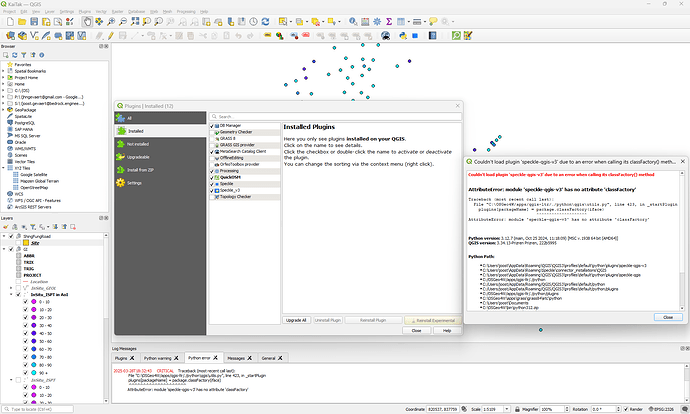Open the Data Source Manager icon
The image size is (690, 414).
point(10,36)
